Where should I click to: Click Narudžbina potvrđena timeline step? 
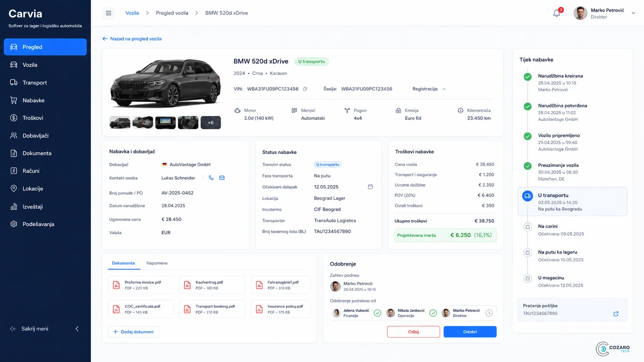(x=562, y=106)
